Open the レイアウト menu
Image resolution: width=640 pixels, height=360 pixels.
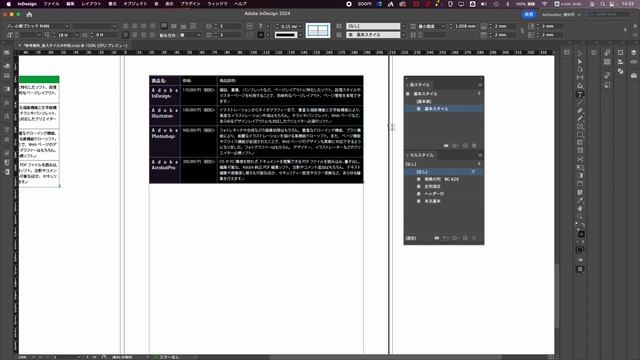point(91,4)
